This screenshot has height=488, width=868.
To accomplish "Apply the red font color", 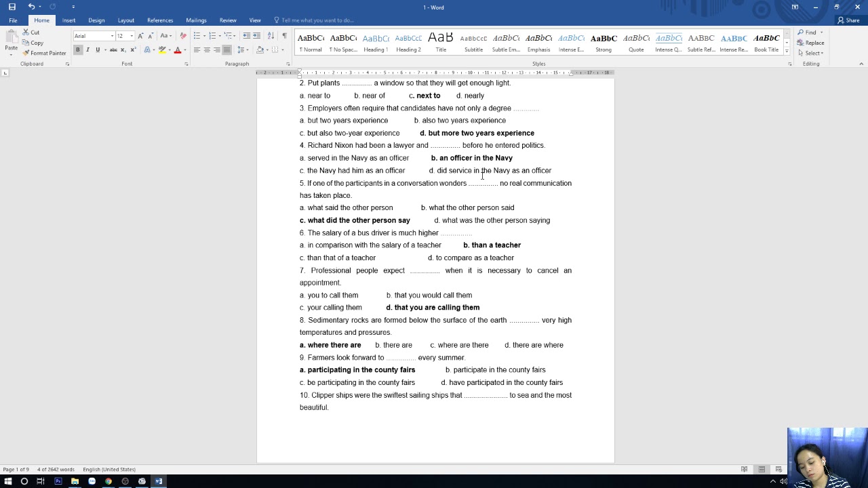I will click(177, 50).
